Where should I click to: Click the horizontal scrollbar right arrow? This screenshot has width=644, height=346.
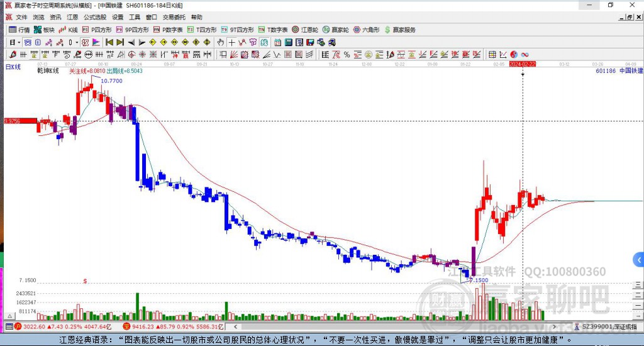(x=554, y=326)
